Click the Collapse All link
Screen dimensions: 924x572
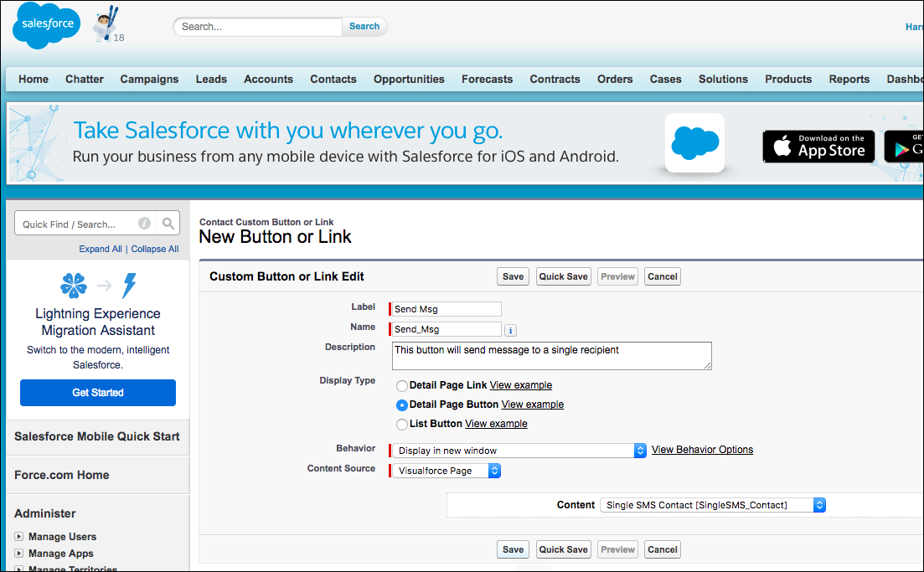155,250
